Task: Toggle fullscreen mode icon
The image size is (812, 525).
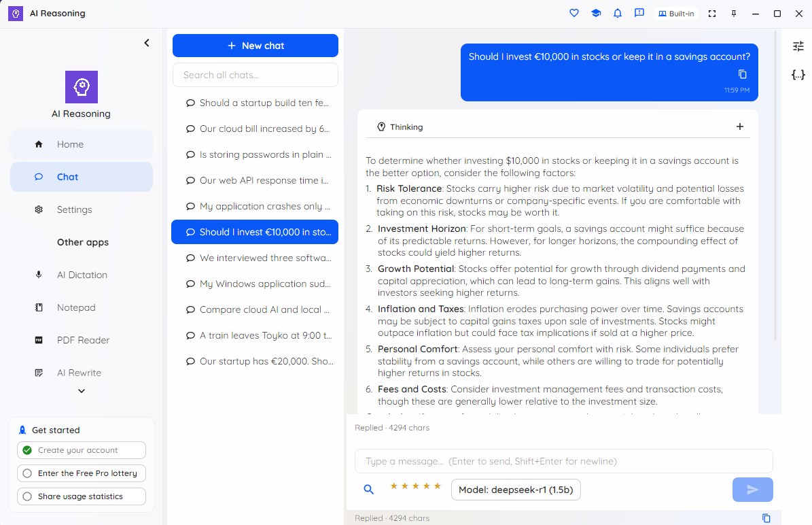Action: 712,14
